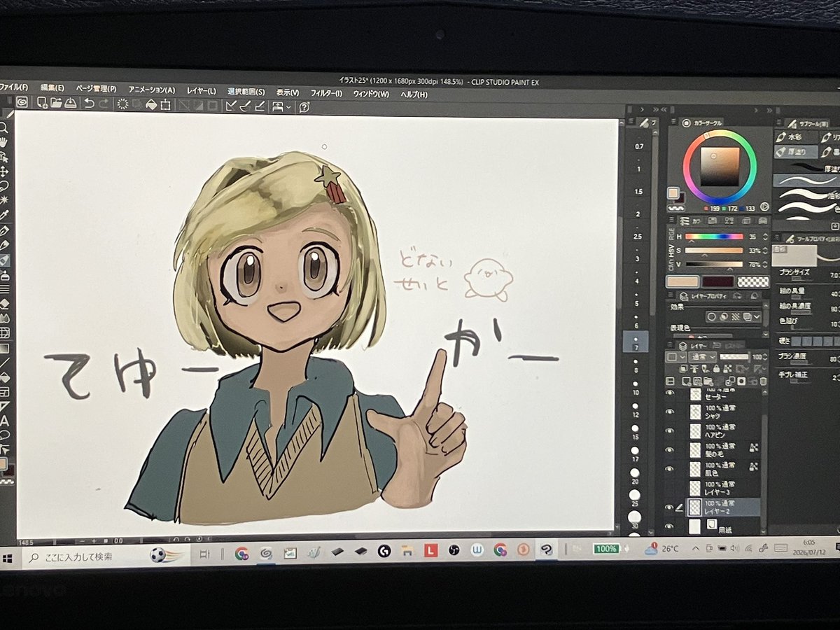840x630 pixels.
Task: Click the Redo arrow icon
Action: [x=104, y=104]
